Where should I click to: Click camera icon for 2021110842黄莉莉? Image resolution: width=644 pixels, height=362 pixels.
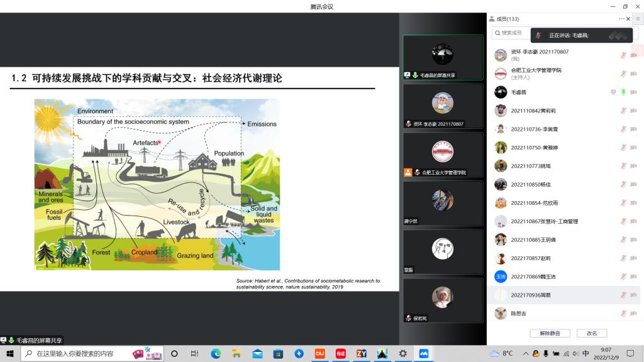(x=633, y=111)
